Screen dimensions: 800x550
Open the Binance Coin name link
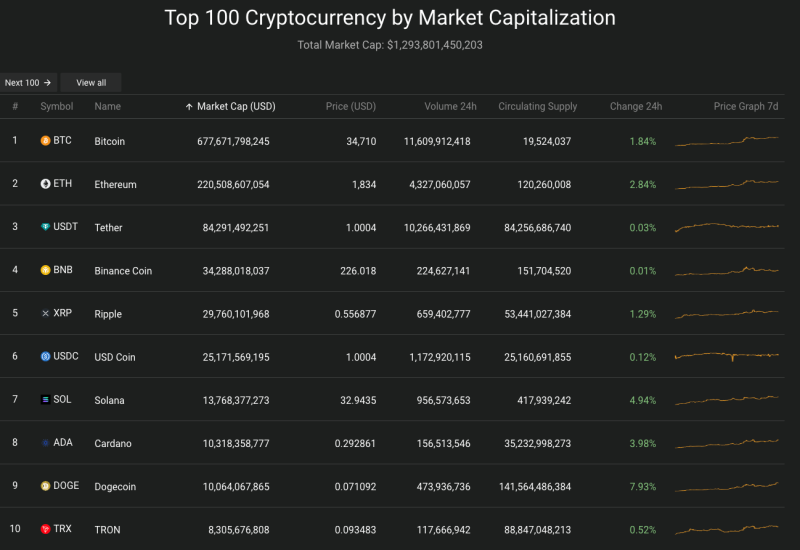[123, 271]
